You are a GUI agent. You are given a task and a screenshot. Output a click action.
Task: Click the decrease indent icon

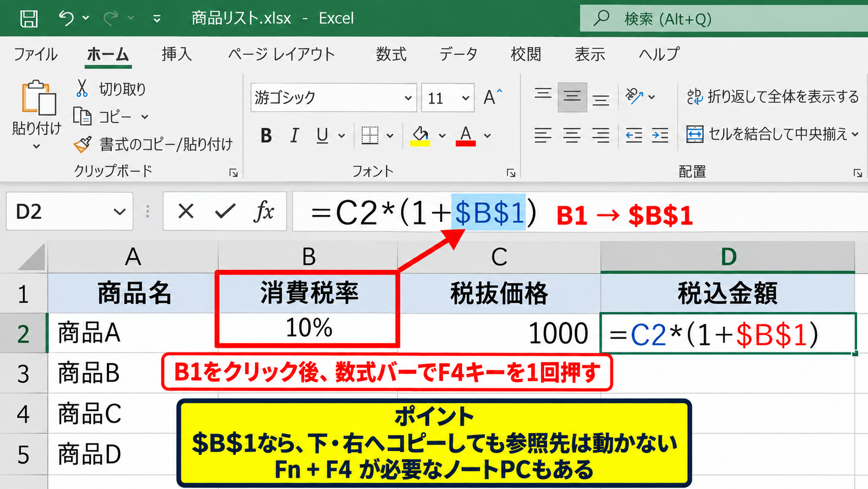tap(634, 136)
